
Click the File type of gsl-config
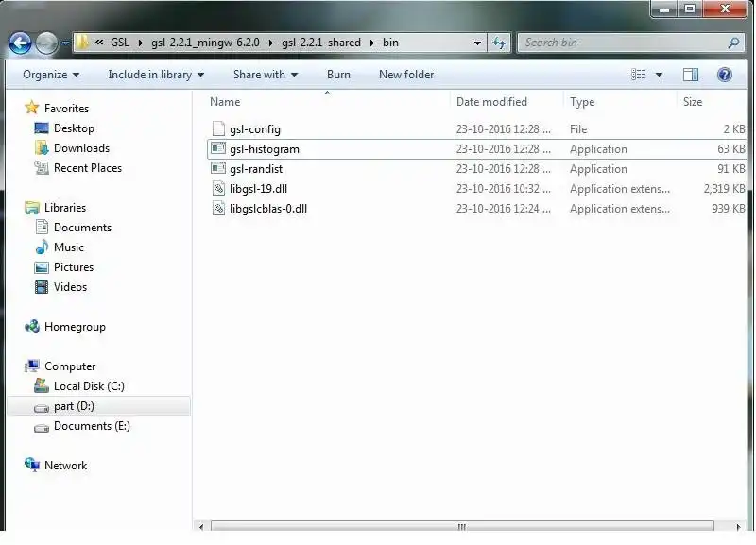pyautogui.click(x=578, y=129)
